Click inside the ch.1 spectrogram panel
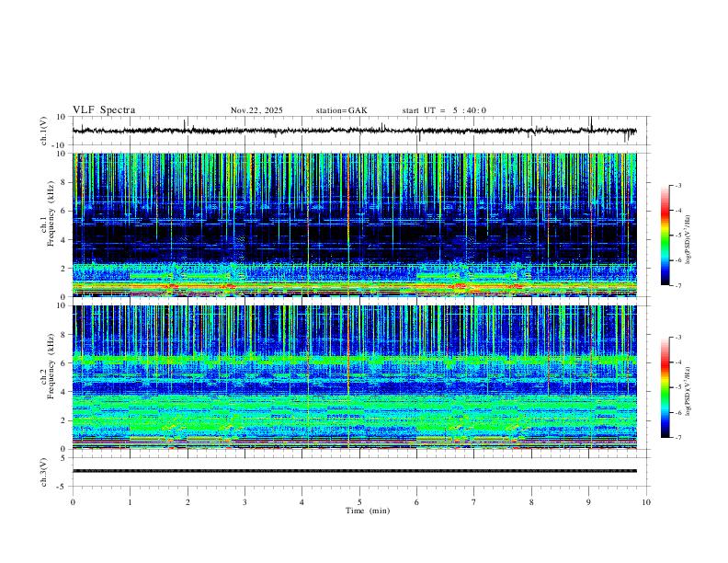The height and width of the screenshot is (563, 728). click(354, 224)
